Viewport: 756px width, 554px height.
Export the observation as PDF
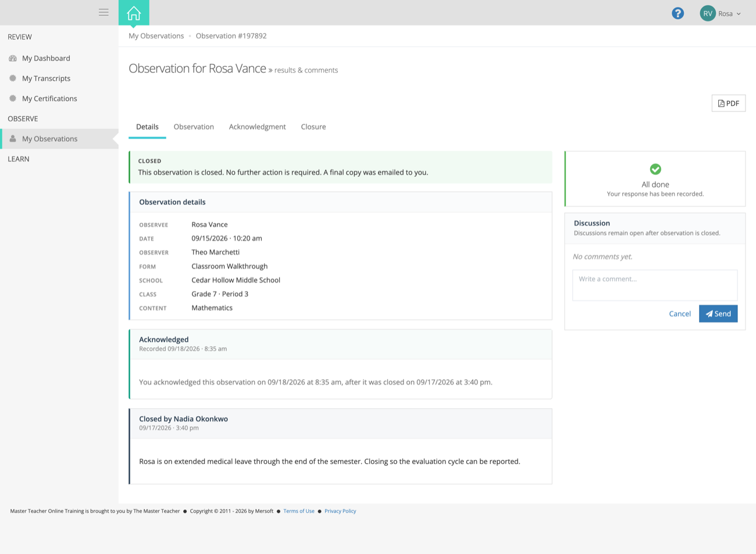click(x=729, y=103)
